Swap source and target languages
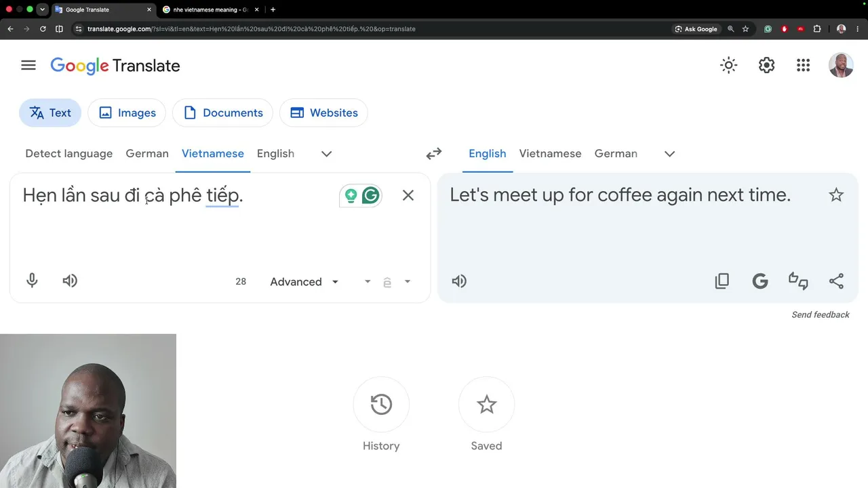 (x=434, y=154)
